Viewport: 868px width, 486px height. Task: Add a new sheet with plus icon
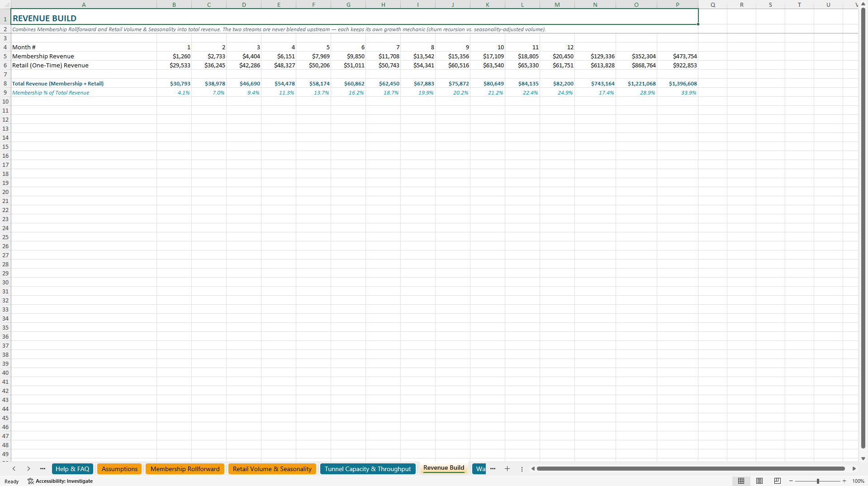(507, 469)
